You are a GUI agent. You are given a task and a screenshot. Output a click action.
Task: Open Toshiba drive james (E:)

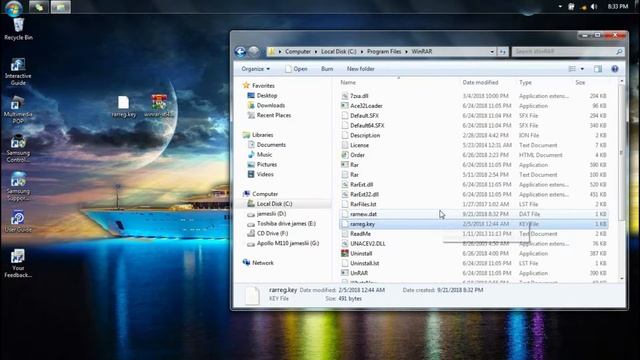(282, 224)
